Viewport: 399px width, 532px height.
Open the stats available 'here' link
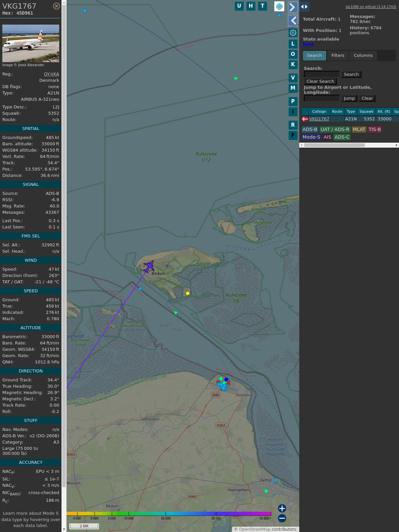click(x=308, y=44)
